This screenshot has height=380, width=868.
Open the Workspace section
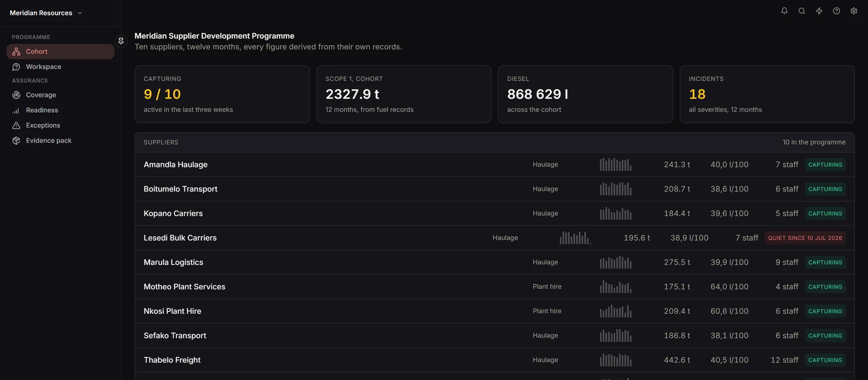pyautogui.click(x=60, y=67)
